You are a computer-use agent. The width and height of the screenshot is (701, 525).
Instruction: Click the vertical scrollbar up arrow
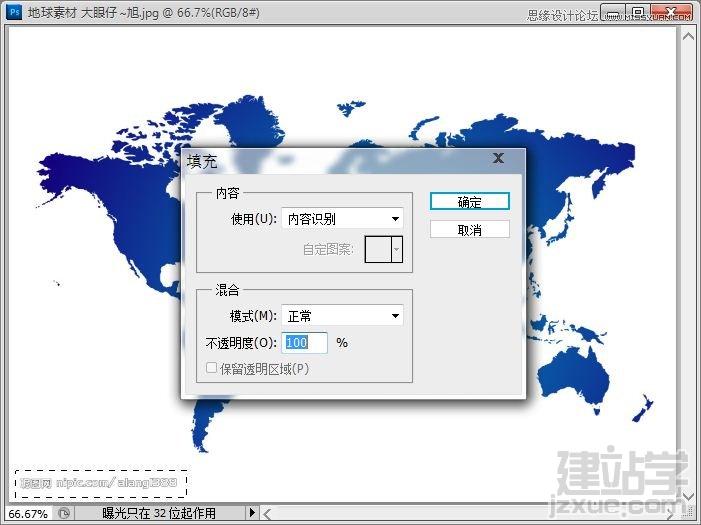[x=688, y=36]
